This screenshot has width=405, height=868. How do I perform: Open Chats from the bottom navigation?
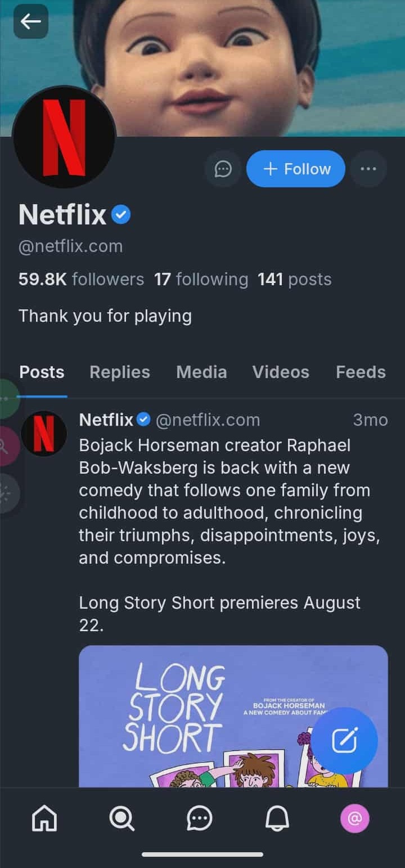click(x=199, y=818)
